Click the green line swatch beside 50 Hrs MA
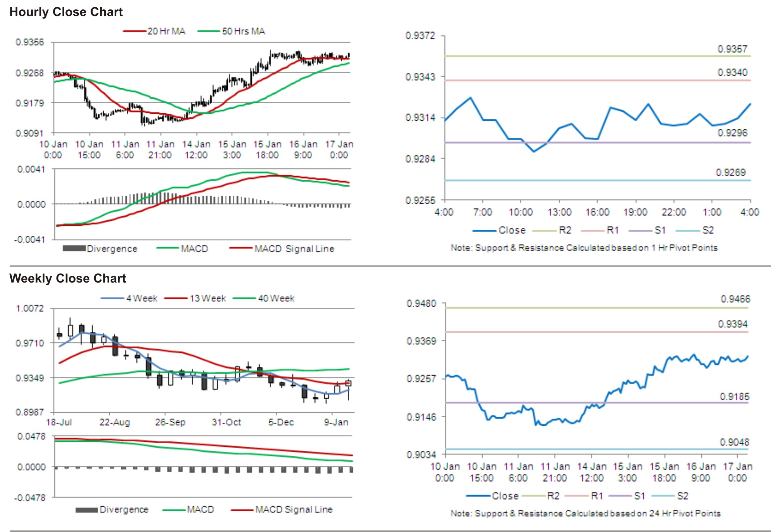771x532 pixels. (x=209, y=31)
